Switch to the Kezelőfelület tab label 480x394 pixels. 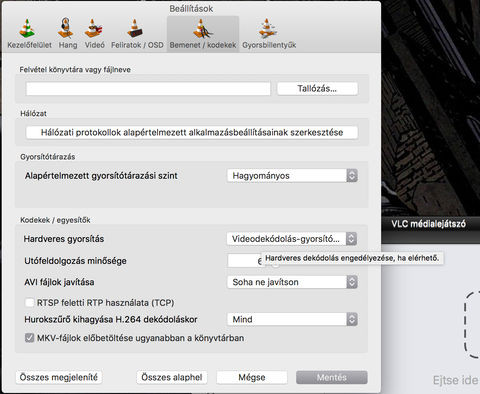point(29,45)
